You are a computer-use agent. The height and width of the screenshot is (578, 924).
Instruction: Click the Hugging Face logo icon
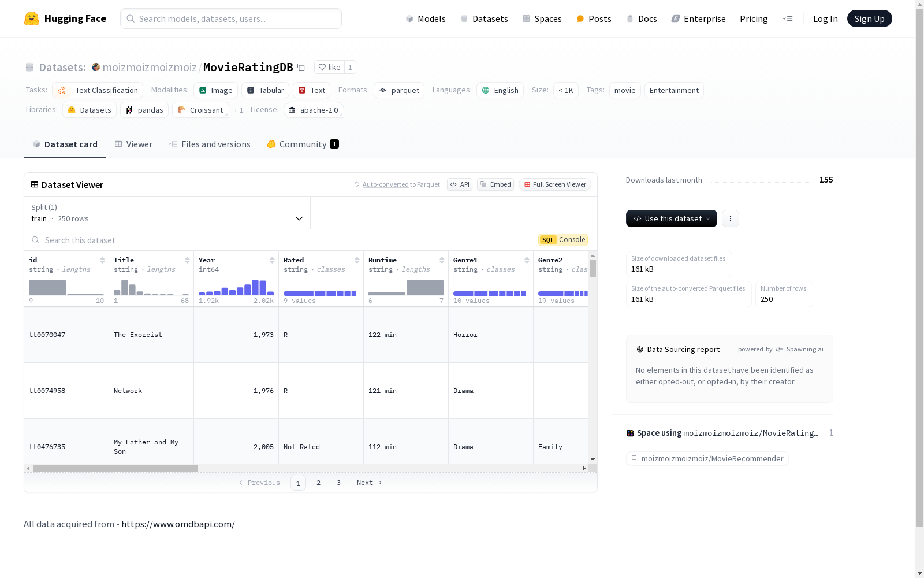pos(32,18)
